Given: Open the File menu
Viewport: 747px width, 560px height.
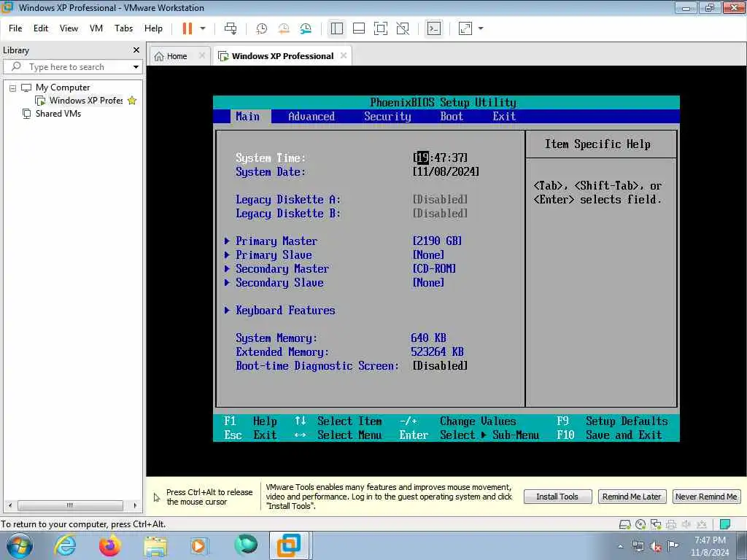Looking at the screenshot, I should (x=15, y=28).
